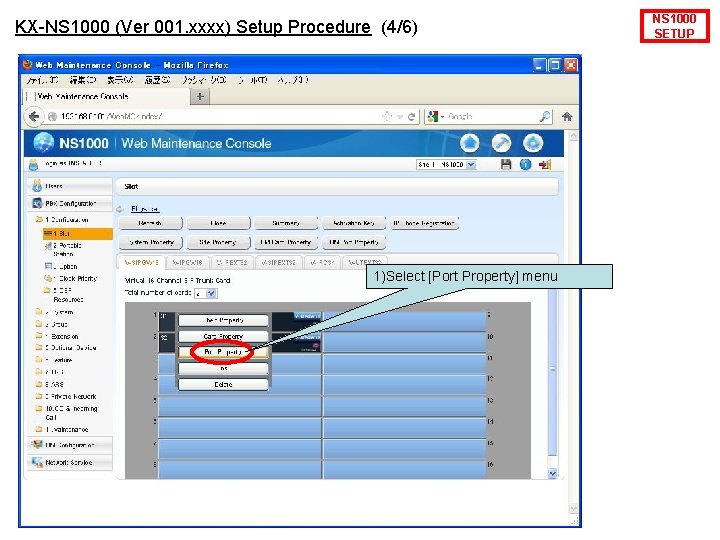Select the 5.DSP Resources tree item
Screen dimensions: 720x540
64,295
